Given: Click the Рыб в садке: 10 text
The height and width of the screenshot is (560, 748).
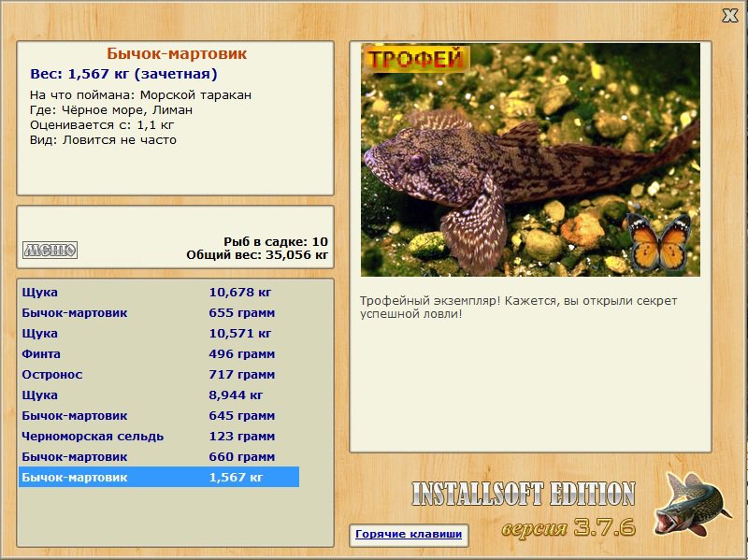Looking at the screenshot, I should (276, 241).
